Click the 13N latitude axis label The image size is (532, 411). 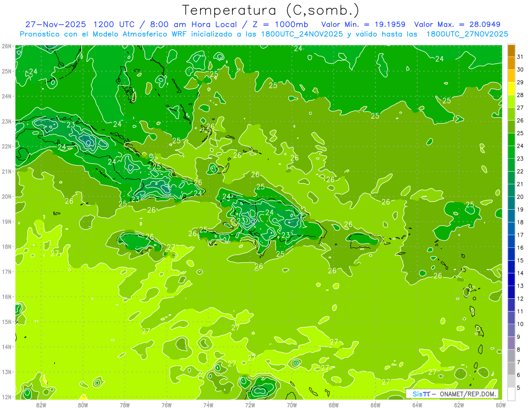(x=7, y=372)
